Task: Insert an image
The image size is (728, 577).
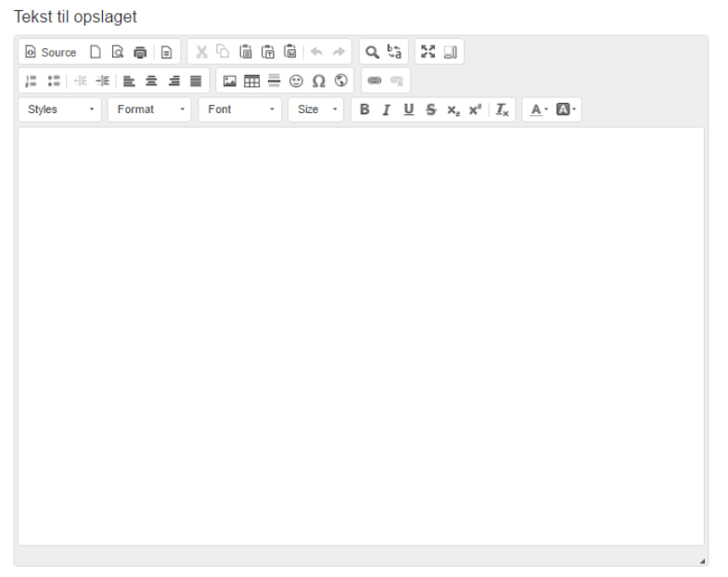Action: 229,81
